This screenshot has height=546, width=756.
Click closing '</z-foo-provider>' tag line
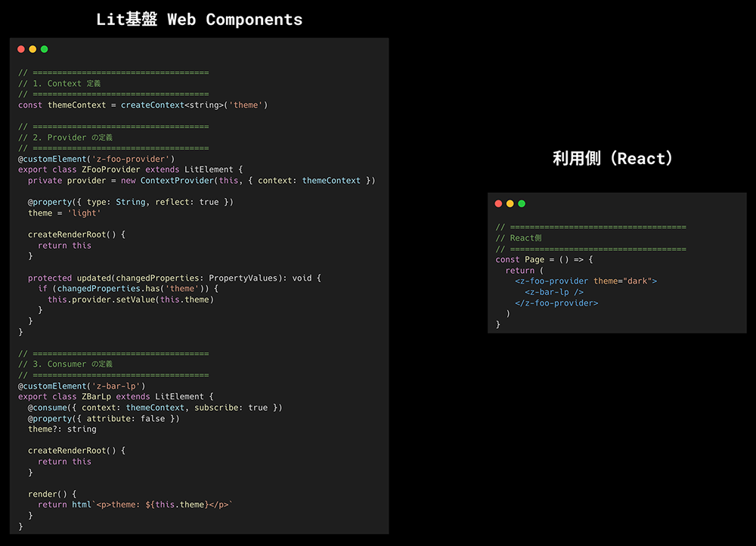click(556, 303)
